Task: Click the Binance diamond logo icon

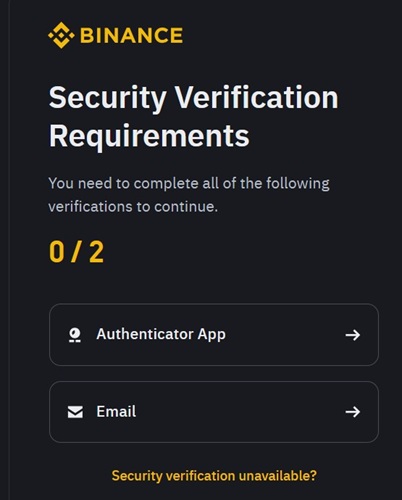Action: [61, 35]
